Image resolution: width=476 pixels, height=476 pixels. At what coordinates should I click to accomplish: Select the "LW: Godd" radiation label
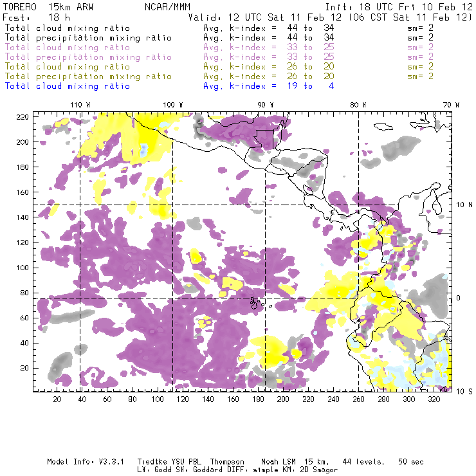154,470
